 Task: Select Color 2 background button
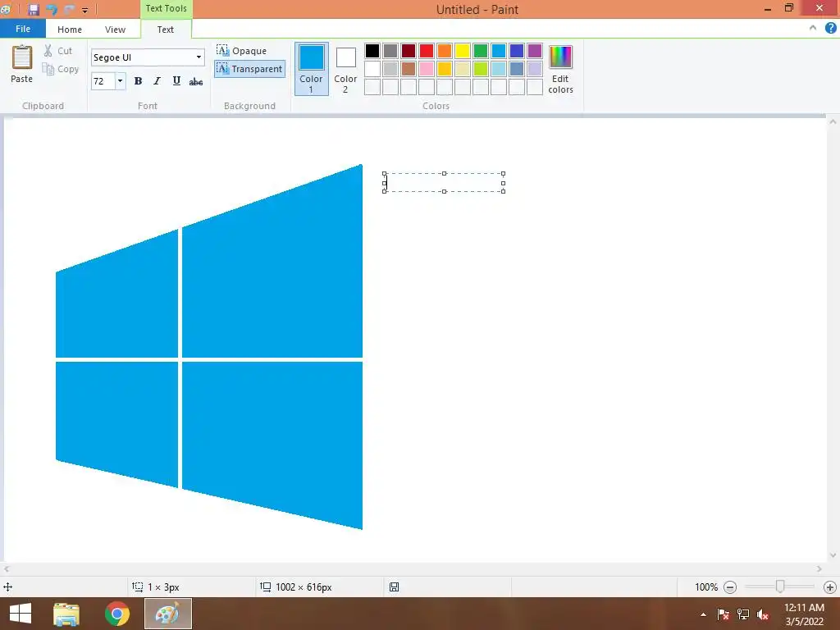pyautogui.click(x=345, y=69)
